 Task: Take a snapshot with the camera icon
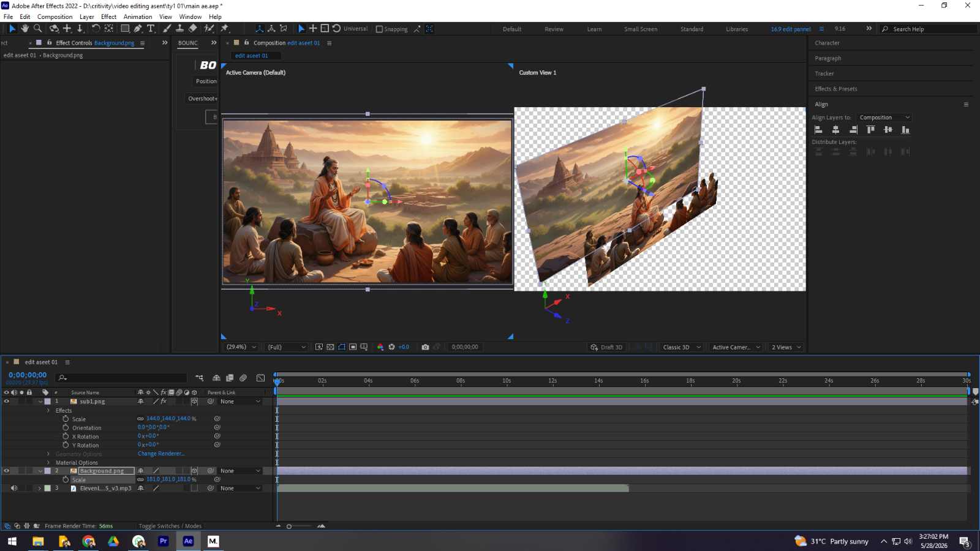coord(425,347)
